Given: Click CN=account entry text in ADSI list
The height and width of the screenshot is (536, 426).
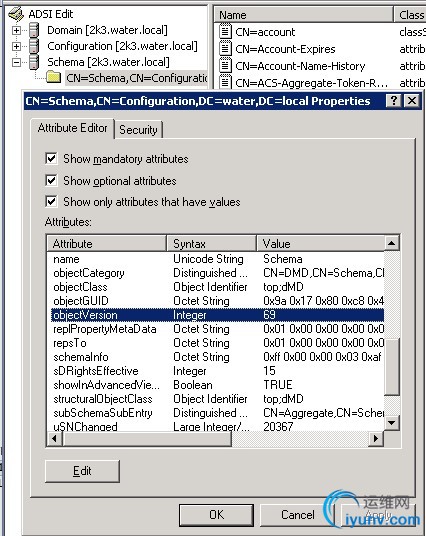Looking at the screenshot, I should click(265, 32).
